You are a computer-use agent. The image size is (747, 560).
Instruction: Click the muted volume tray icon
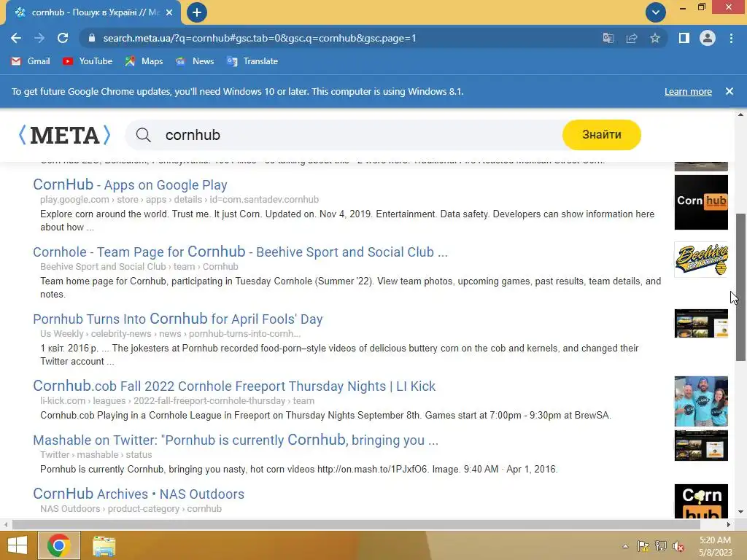click(678, 546)
